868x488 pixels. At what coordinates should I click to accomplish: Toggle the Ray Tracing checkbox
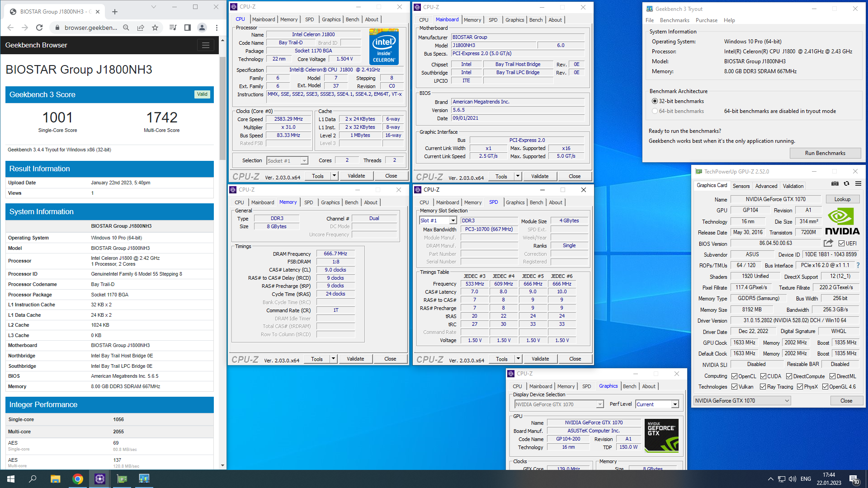[x=763, y=387]
